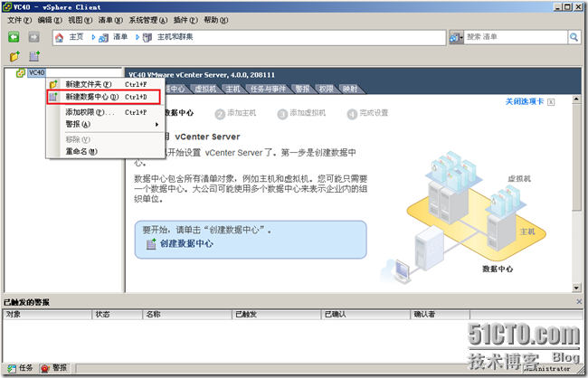Open the 文件 menu
Viewport: 588px width, 378px height.
[20, 20]
